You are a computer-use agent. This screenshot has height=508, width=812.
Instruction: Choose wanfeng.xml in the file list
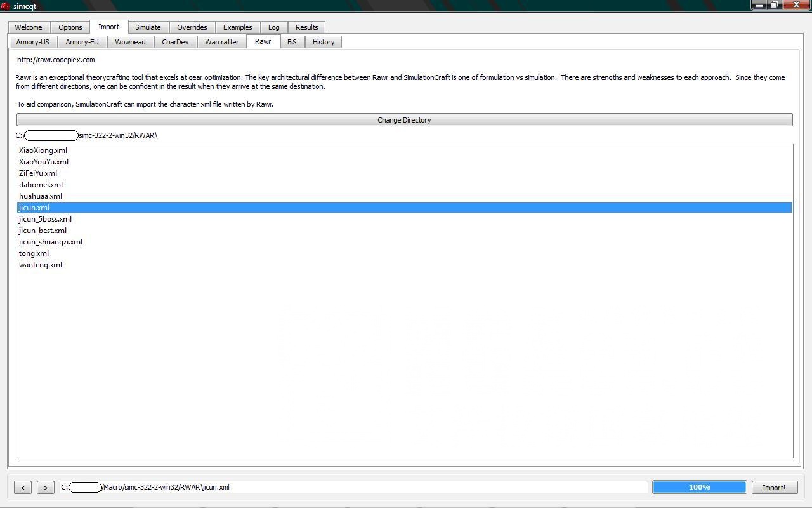click(41, 265)
